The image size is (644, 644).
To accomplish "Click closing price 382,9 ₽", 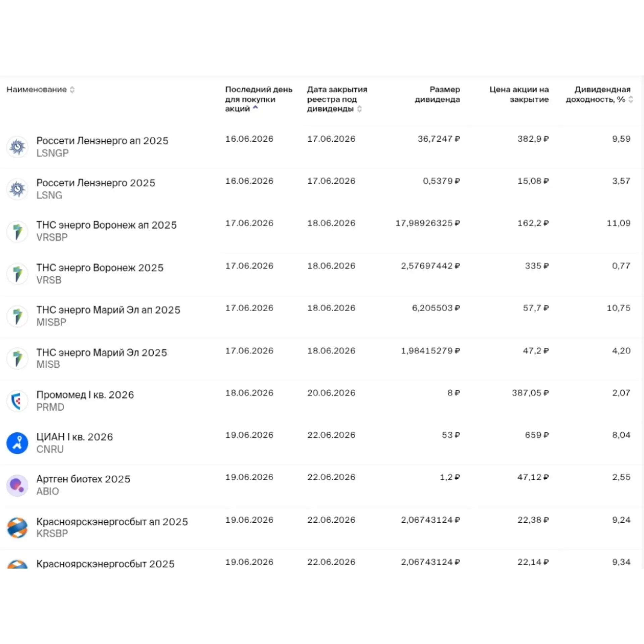I will click(533, 139).
